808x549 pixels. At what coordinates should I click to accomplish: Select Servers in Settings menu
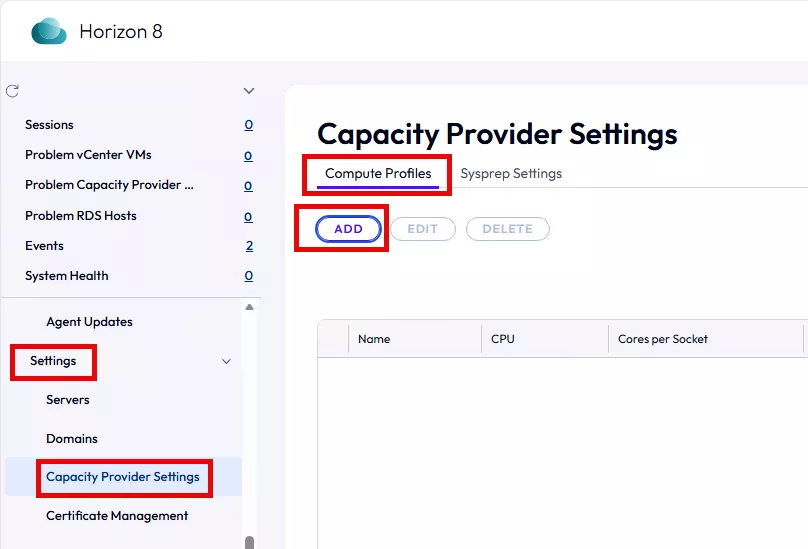point(68,400)
